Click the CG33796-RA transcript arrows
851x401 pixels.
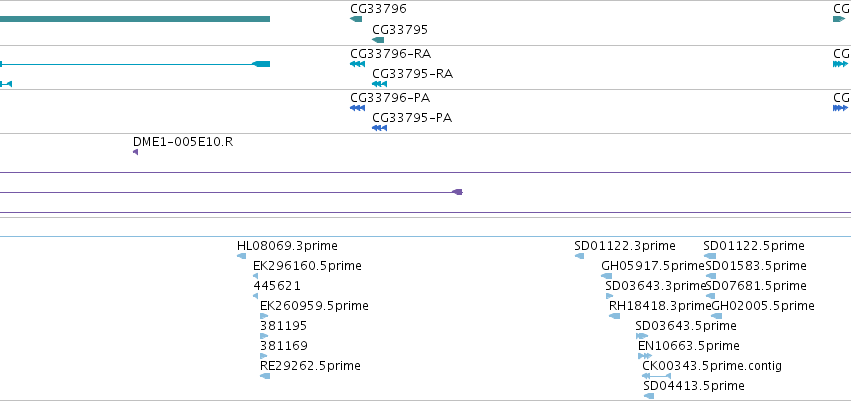click(x=357, y=64)
